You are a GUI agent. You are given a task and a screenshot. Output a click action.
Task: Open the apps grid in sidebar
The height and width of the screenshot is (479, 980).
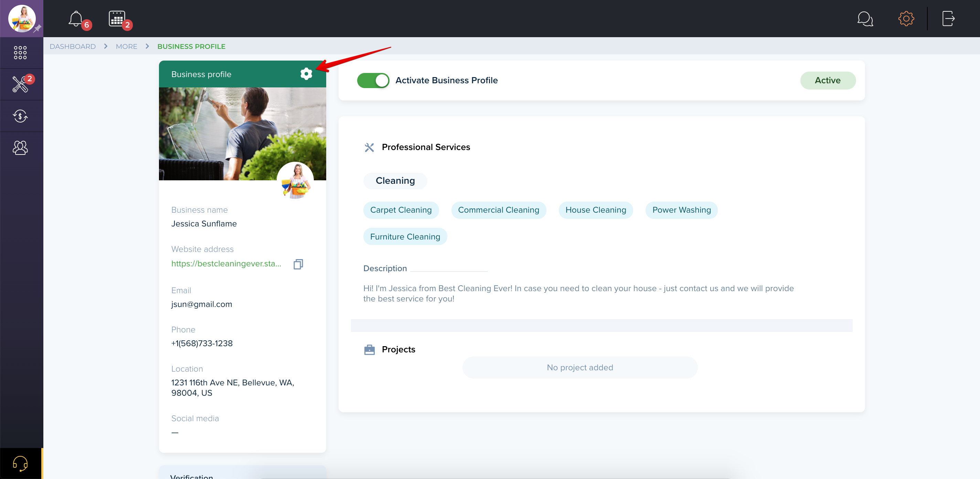point(20,53)
